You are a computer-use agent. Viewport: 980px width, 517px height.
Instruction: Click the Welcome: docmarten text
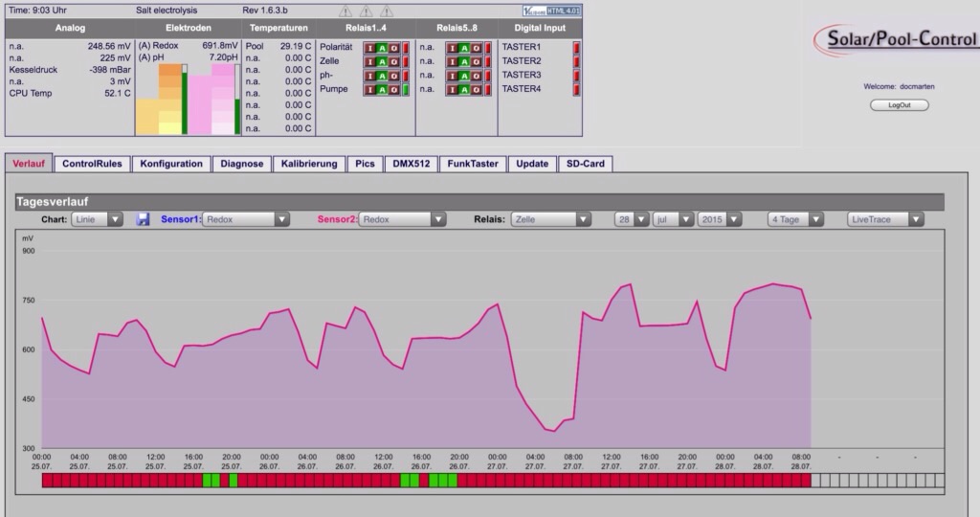(x=899, y=87)
